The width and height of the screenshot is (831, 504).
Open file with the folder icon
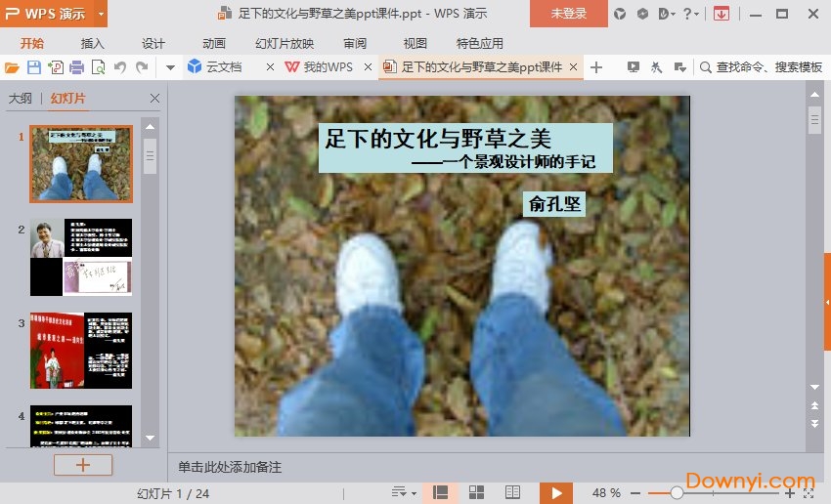(x=12, y=67)
